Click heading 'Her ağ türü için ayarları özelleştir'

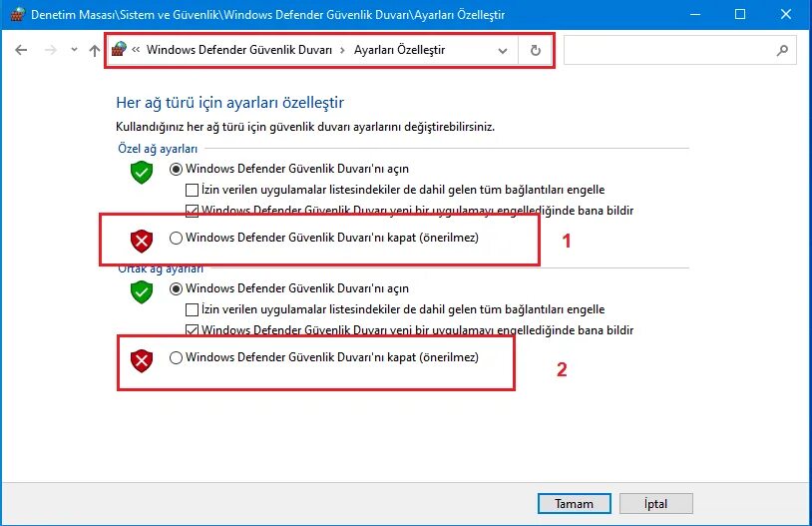pos(229,103)
